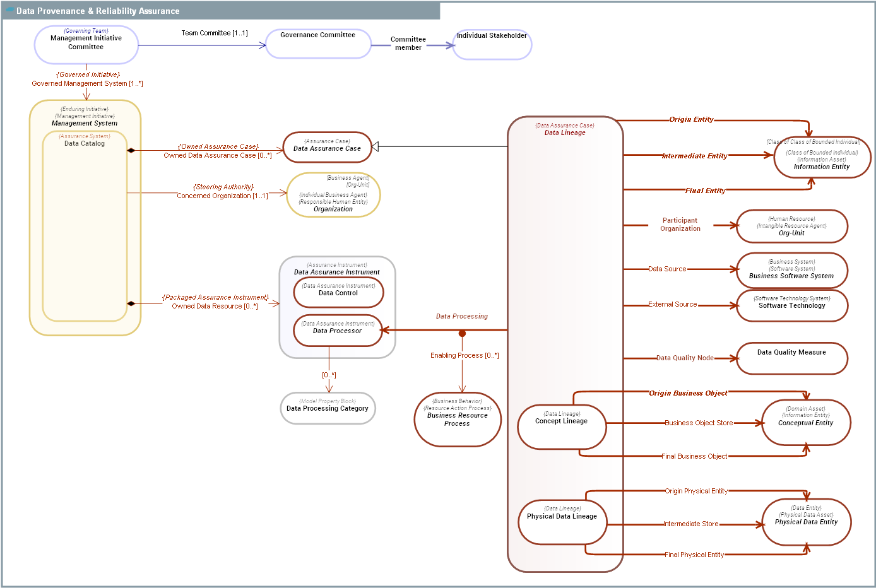Select the Data Catalog compartment inside Management System

pyautogui.click(x=84, y=143)
